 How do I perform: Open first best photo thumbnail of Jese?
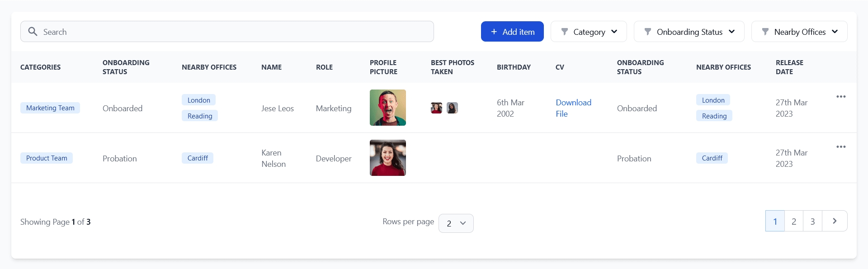pyautogui.click(x=436, y=108)
